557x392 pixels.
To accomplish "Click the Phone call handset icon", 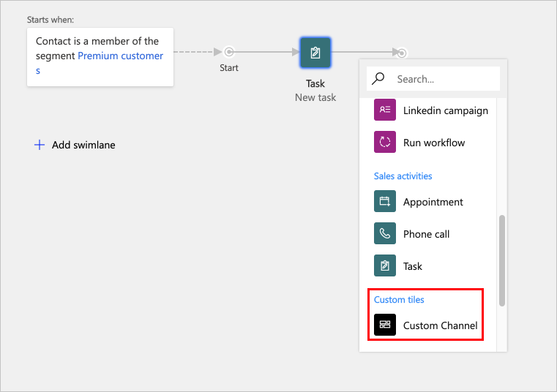I will coord(385,233).
